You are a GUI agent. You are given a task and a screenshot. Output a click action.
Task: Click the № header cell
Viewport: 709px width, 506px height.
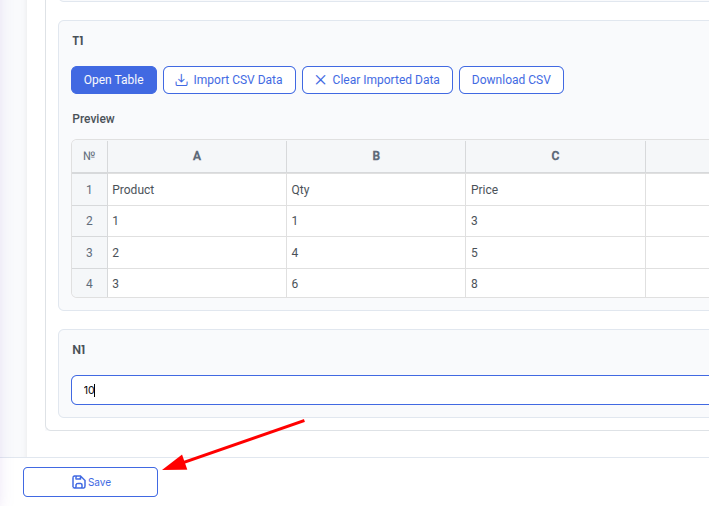pyautogui.click(x=89, y=156)
